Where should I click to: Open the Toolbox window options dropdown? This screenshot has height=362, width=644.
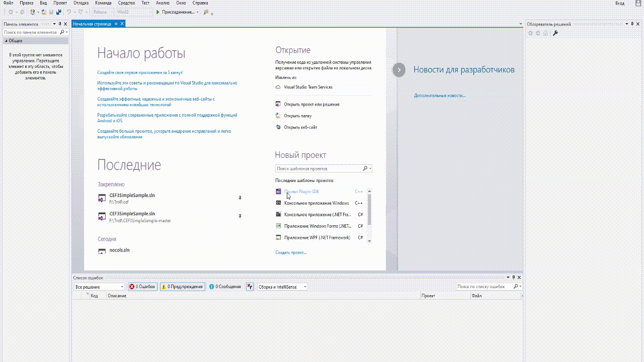point(54,24)
